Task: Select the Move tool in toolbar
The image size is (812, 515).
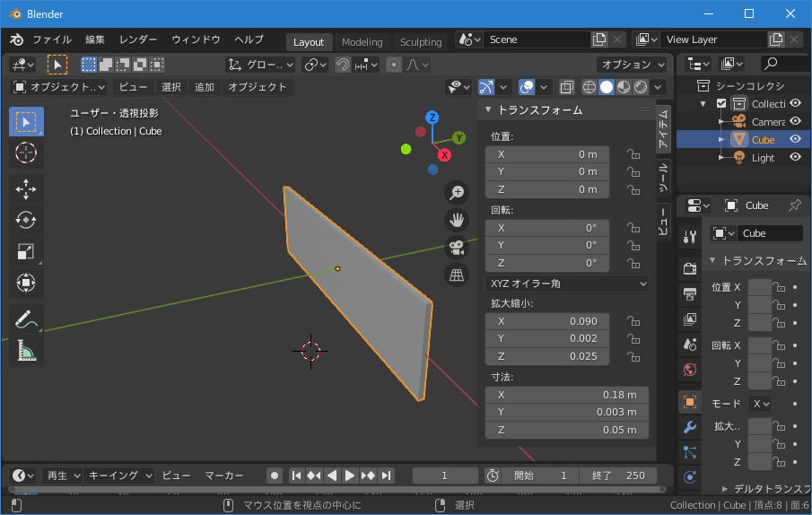Action: point(26,188)
